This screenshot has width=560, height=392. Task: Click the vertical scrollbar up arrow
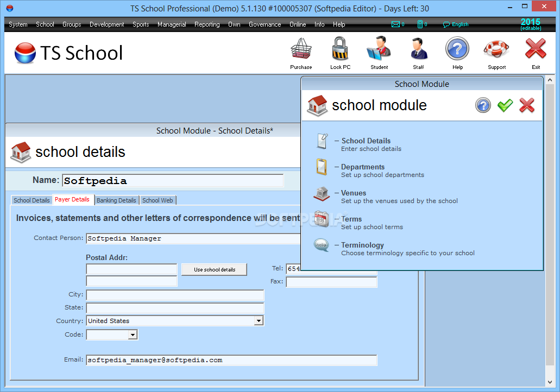(x=550, y=80)
